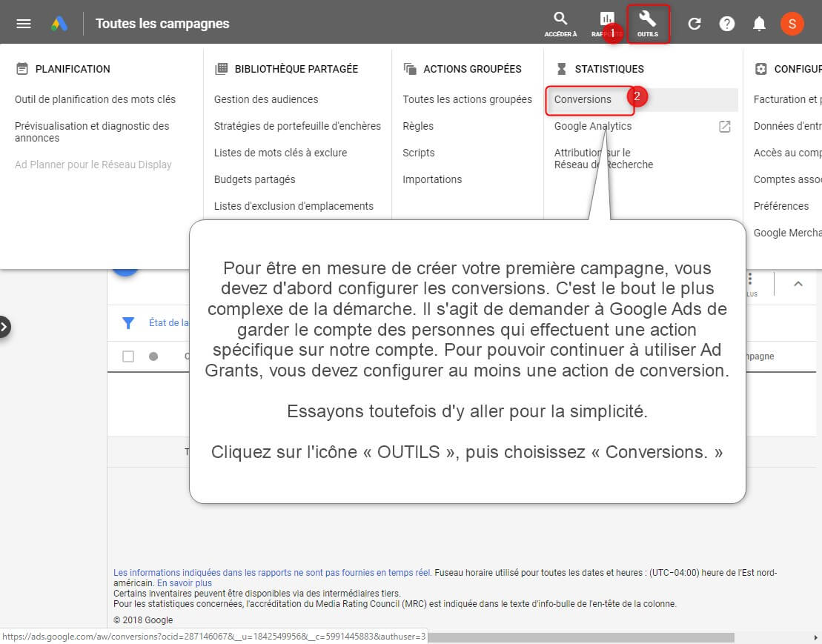822x644 pixels.
Task: Open Google Analytics menu entry
Action: click(593, 126)
